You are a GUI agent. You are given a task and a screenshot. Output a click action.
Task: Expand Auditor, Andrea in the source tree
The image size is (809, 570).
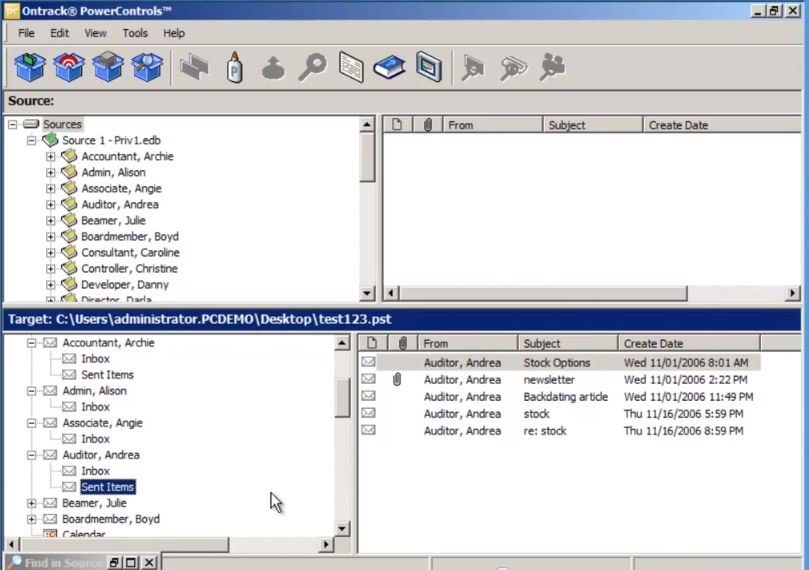pos(51,204)
